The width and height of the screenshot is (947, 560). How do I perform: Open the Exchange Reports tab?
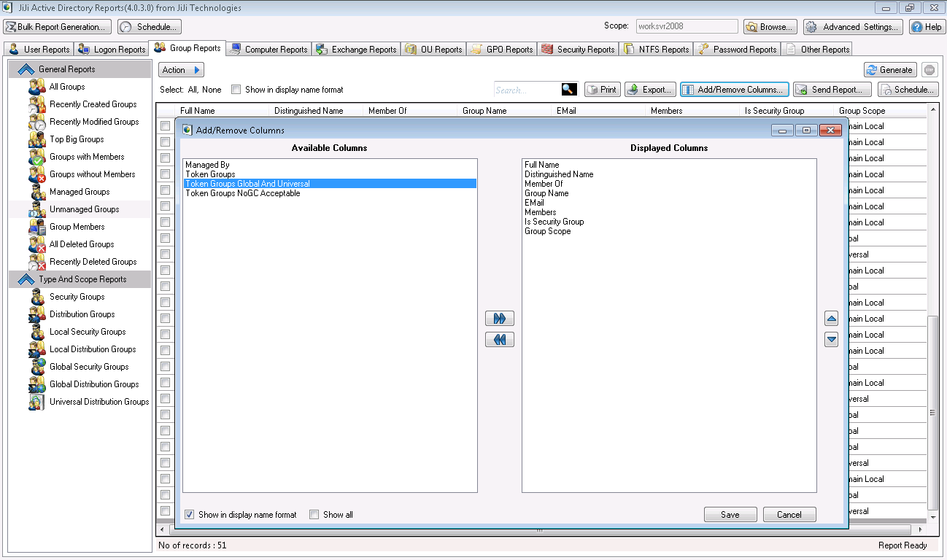click(x=356, y=50)
